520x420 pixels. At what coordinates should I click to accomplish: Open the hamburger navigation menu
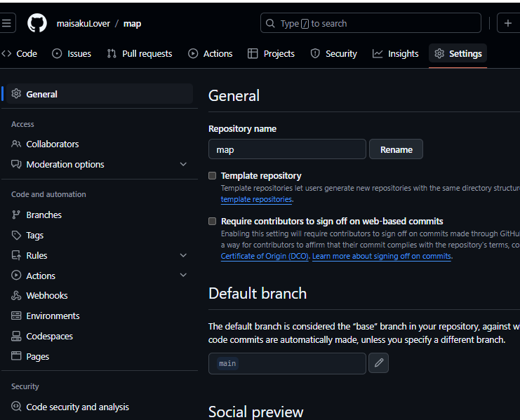[x=6, y=23]
